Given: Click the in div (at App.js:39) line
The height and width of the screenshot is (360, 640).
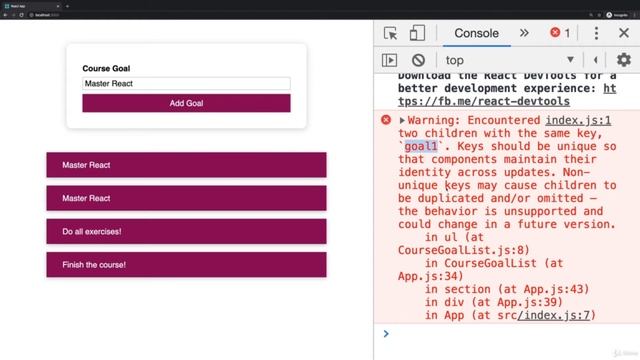Looking at the screenshot, I should click(493, 302).
